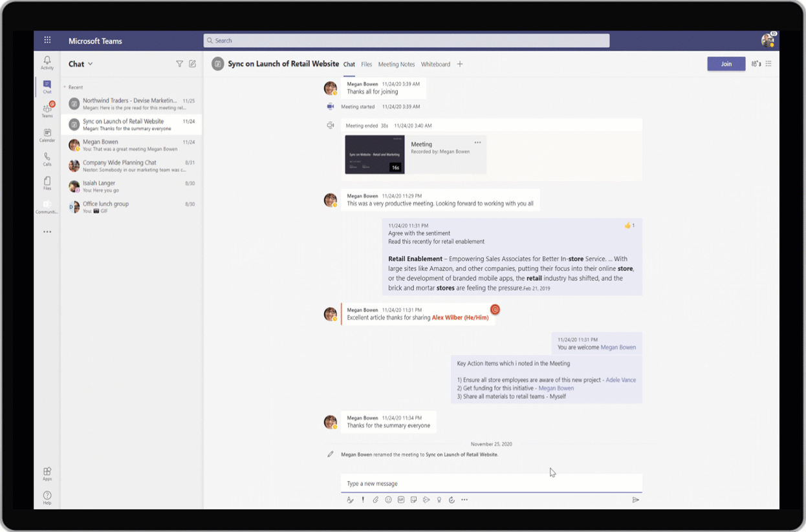Select the Chat tab in meeting header
Viewport: 806px width, 532px height.
pos(349,64)
